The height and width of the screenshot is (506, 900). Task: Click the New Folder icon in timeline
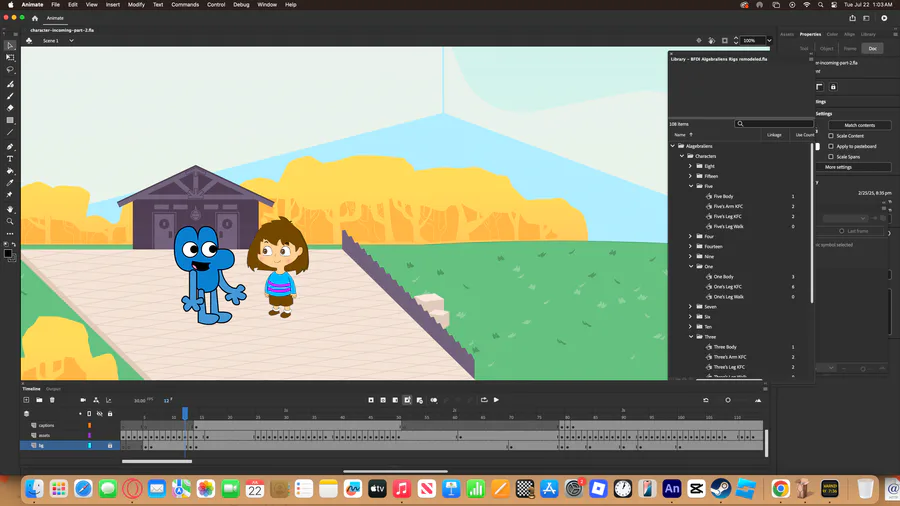coord(39,400)
